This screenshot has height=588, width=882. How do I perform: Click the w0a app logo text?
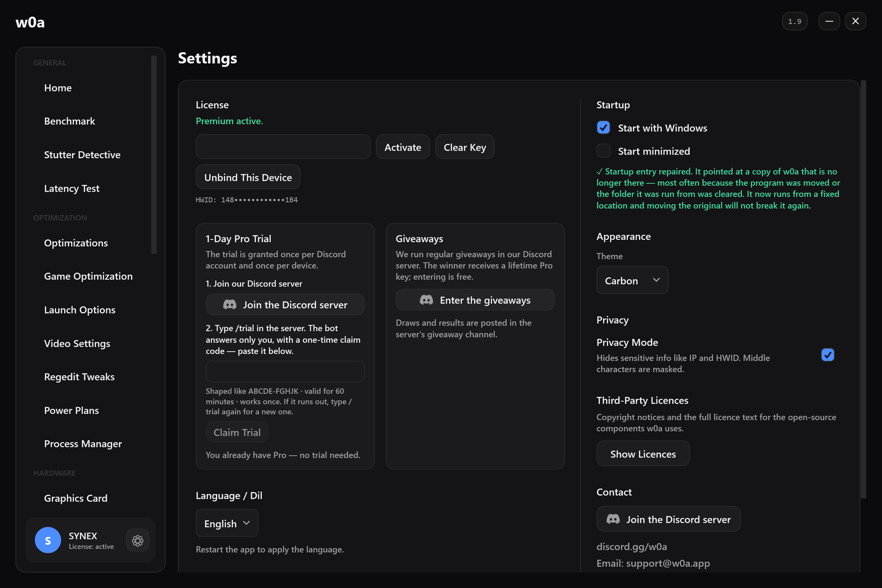point(30,22)
